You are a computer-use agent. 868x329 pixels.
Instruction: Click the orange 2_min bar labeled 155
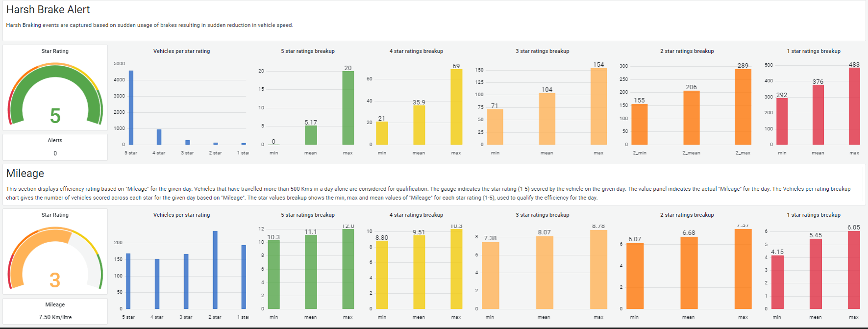[x=640, y=125]
